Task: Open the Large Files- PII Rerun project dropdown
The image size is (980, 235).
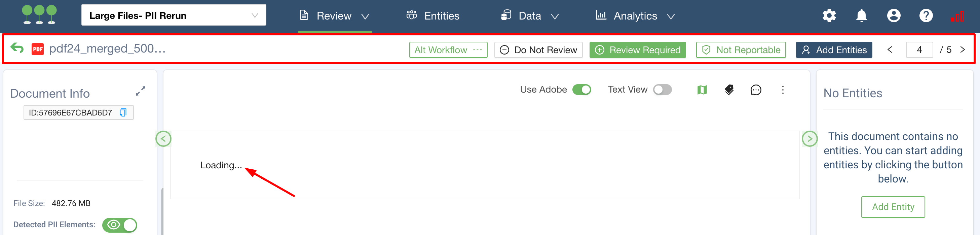Action: (174, 15)
